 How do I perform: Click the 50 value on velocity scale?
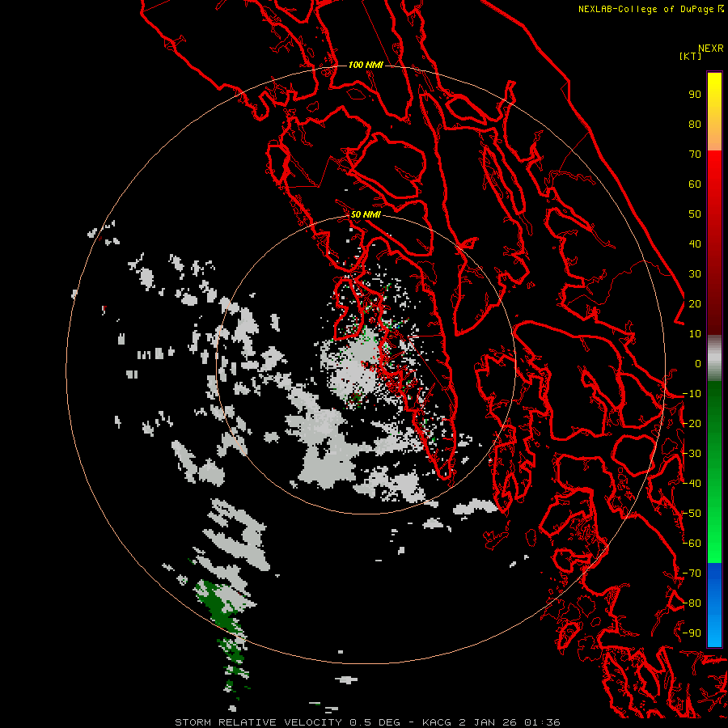click(695, 214)
